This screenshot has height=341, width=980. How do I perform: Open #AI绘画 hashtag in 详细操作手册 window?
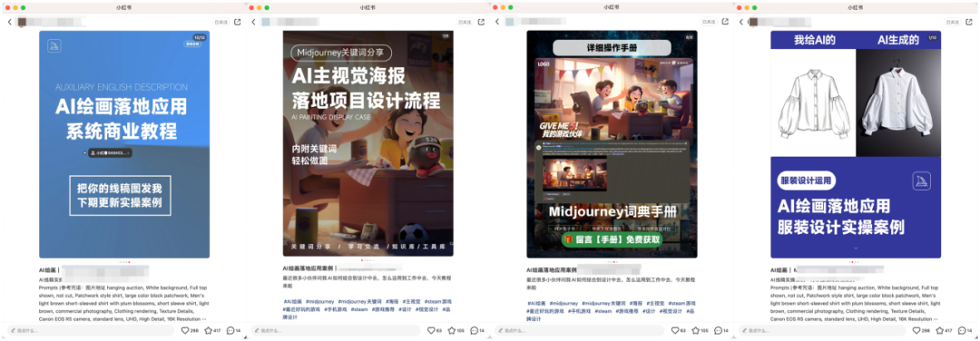537,303
